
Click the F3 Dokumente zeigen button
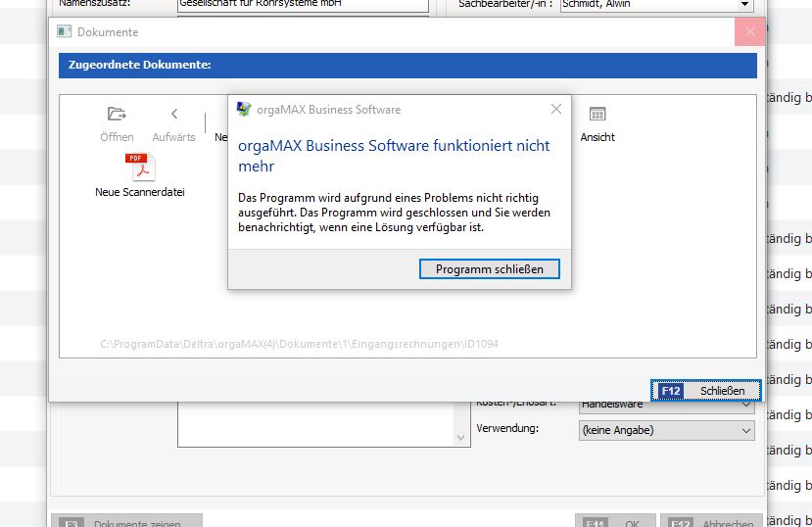click(127, 521)
